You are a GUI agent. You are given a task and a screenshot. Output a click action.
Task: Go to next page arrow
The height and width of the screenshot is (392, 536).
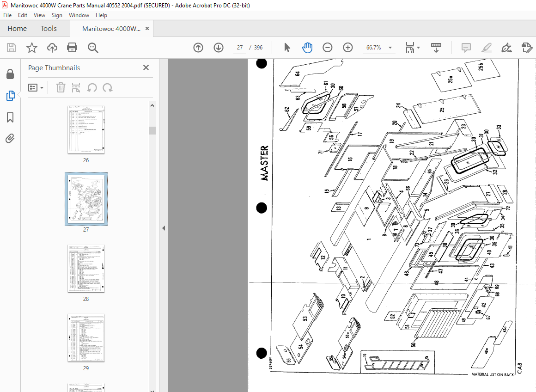(x=219, y=48)
